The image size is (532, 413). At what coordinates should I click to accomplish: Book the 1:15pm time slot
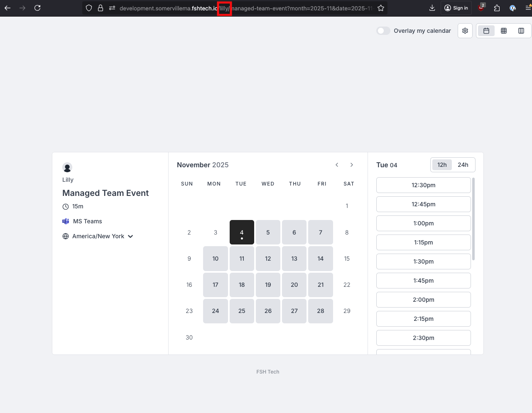423,242
